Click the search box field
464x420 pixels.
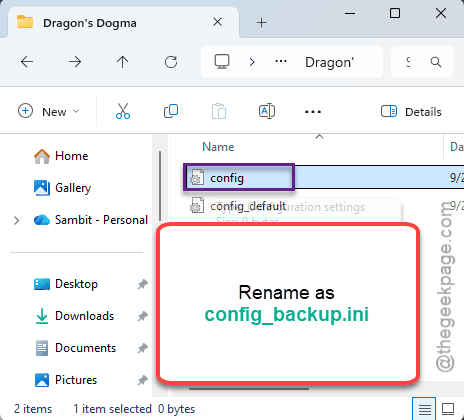click(422, 62)
